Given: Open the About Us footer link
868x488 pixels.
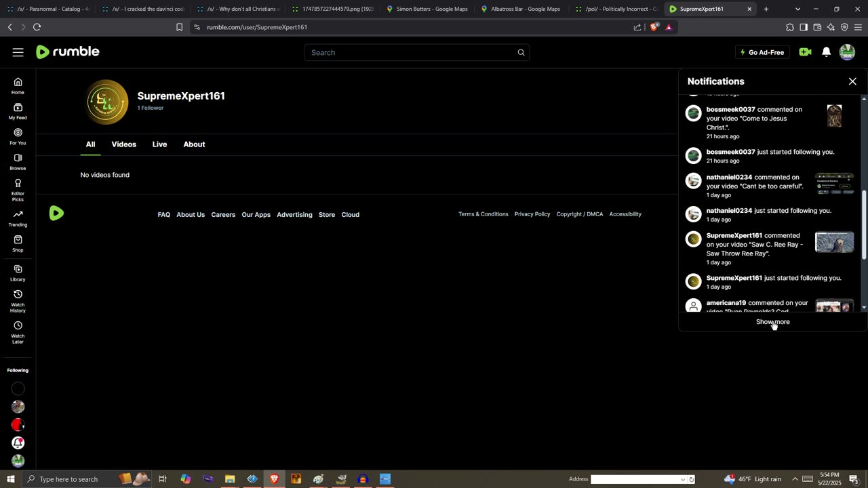Looking at the screenshot, I should 191,215.
